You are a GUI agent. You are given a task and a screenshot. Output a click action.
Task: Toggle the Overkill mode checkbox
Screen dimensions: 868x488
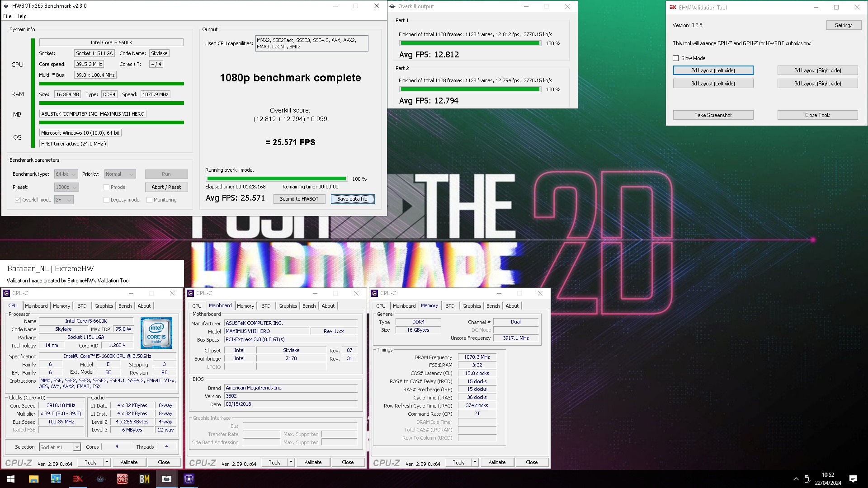18,200
